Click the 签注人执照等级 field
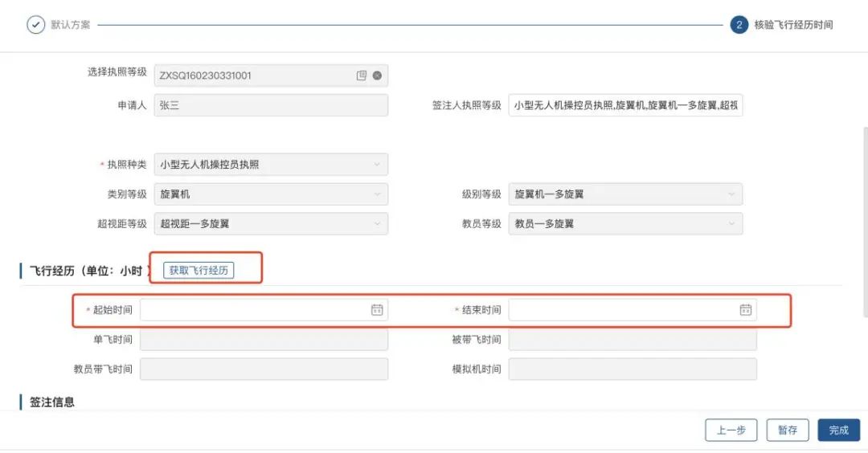This screenshot has height=453, width=868. [x=625, y=105]
